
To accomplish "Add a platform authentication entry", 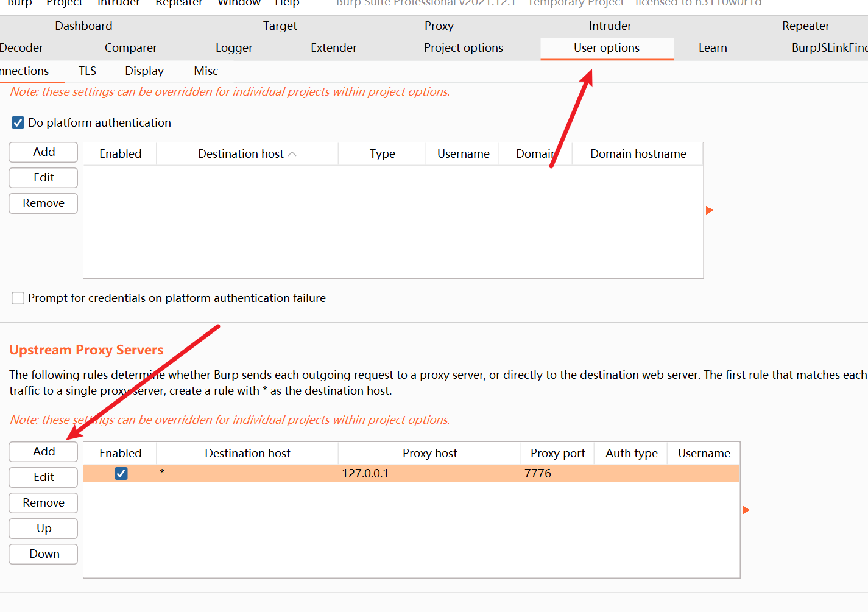I will tap(43, 152).
